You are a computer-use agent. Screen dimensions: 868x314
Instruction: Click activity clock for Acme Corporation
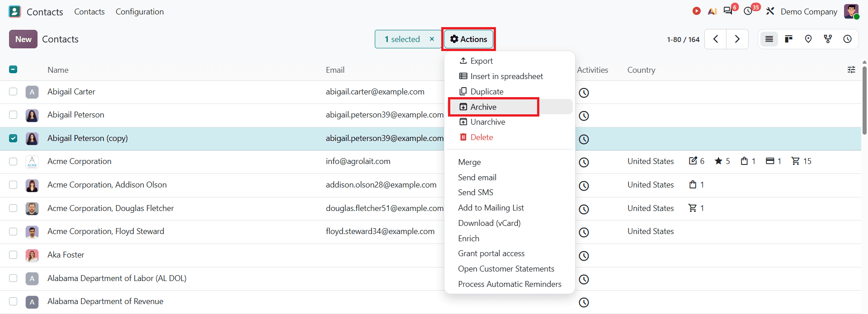584,162
